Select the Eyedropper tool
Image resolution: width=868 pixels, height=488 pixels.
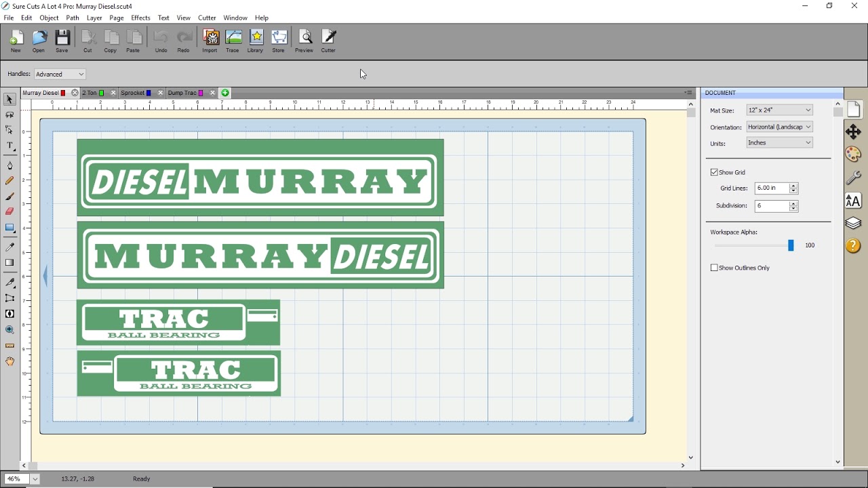click(x=9, y=247)
